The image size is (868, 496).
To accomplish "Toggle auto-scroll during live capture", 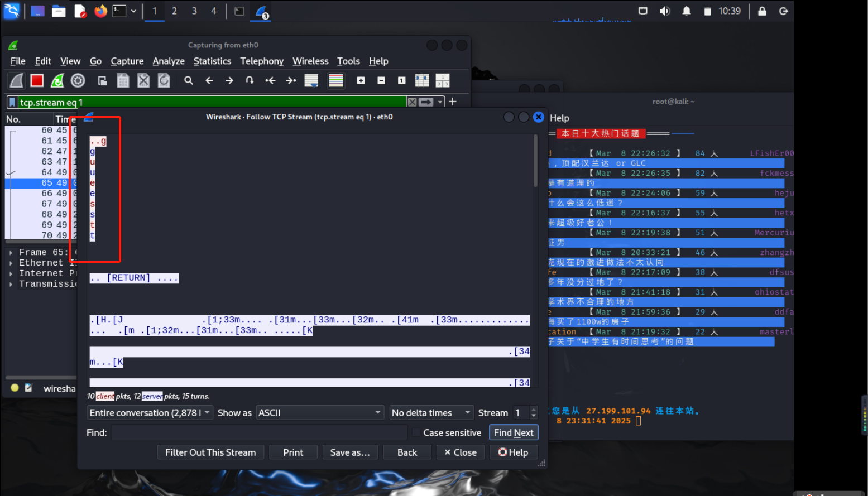I will pos(311,81).
